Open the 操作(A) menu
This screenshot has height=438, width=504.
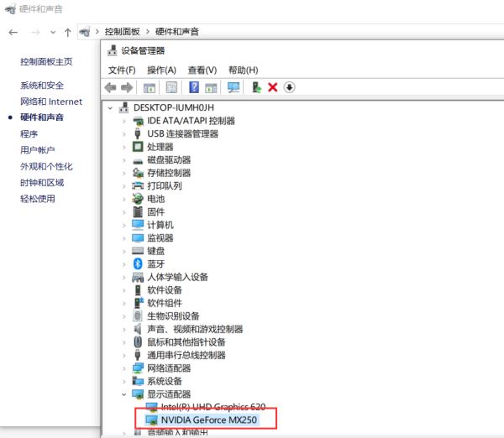coord(161,70)
